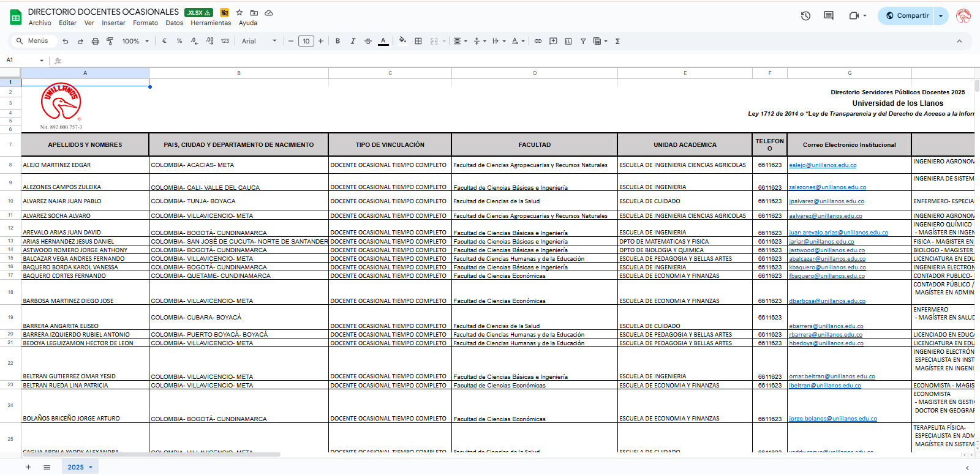Open the ealejo@unillanos.edu.co email link
The image size is (980, 475).
click(x=823, y=165)
